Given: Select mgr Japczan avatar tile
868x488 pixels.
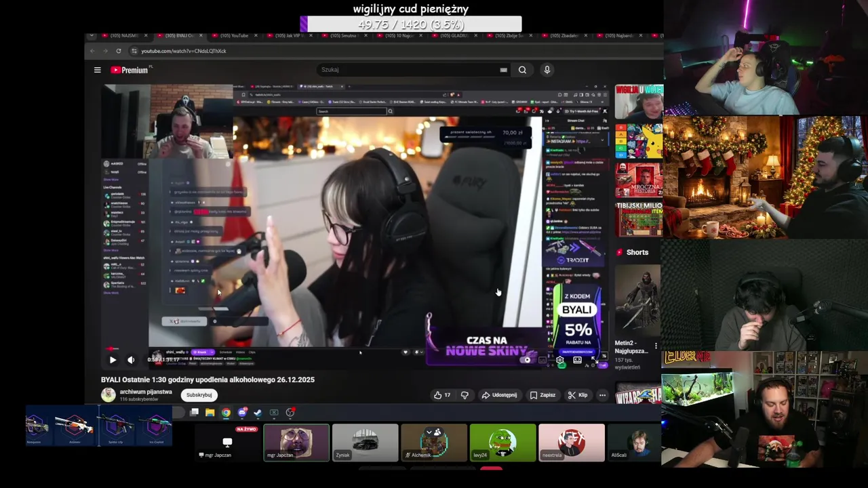Looking at the screenshot, I should (x=296, y=443).
